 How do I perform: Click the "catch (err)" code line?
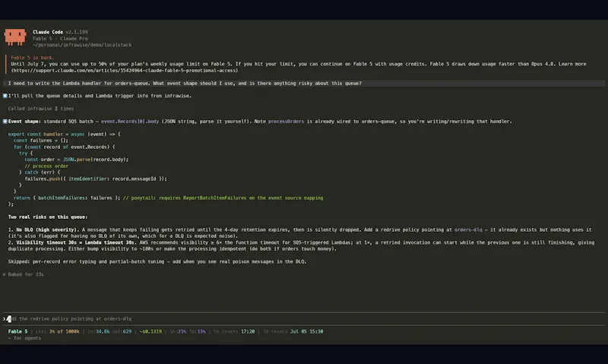point(40,172)
